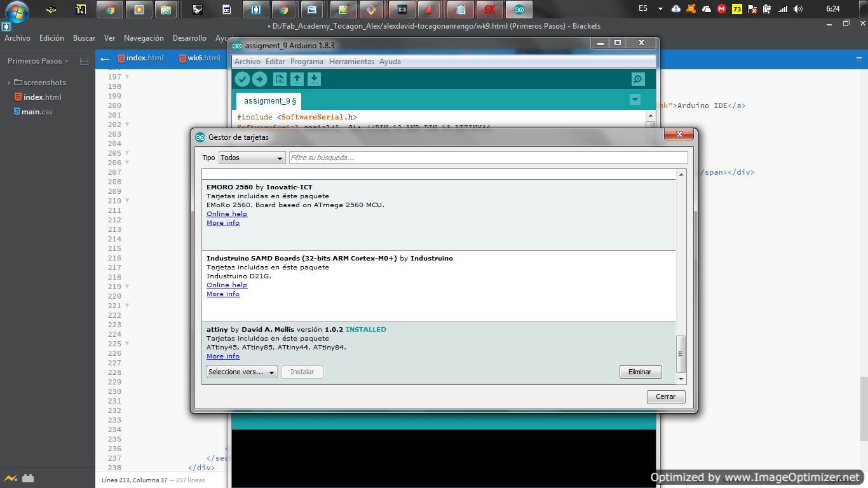Open Industruino More info link
868x488 pixels.
(x=223, y=294)
